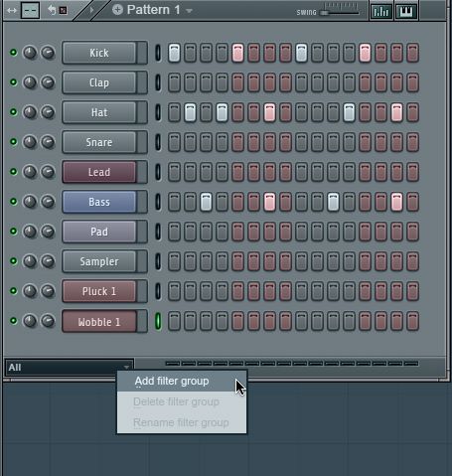Screen dimensions: 452x476
Task: Click the Bass channel panning knob
Action: point(48,202)
